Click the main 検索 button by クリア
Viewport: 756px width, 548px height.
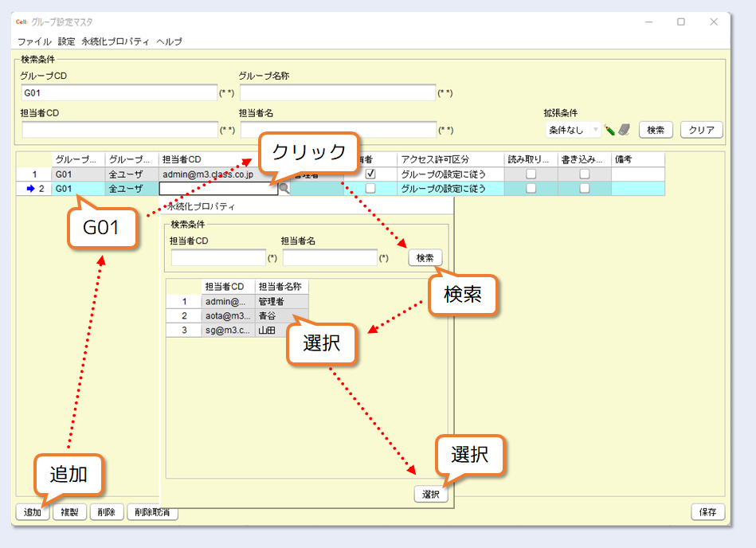(x=656, y=130)
